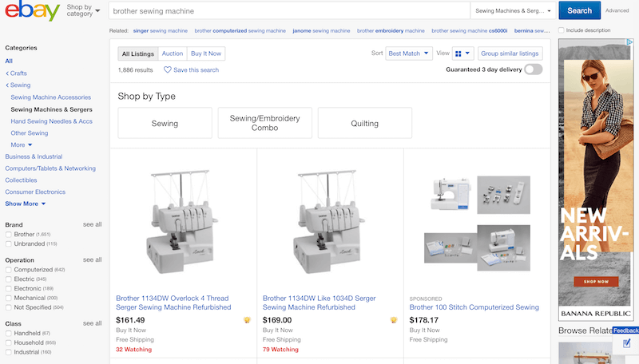Open Consumer Electronics category
The width and height of the screenshot is (639, 364).
[35, 192]
